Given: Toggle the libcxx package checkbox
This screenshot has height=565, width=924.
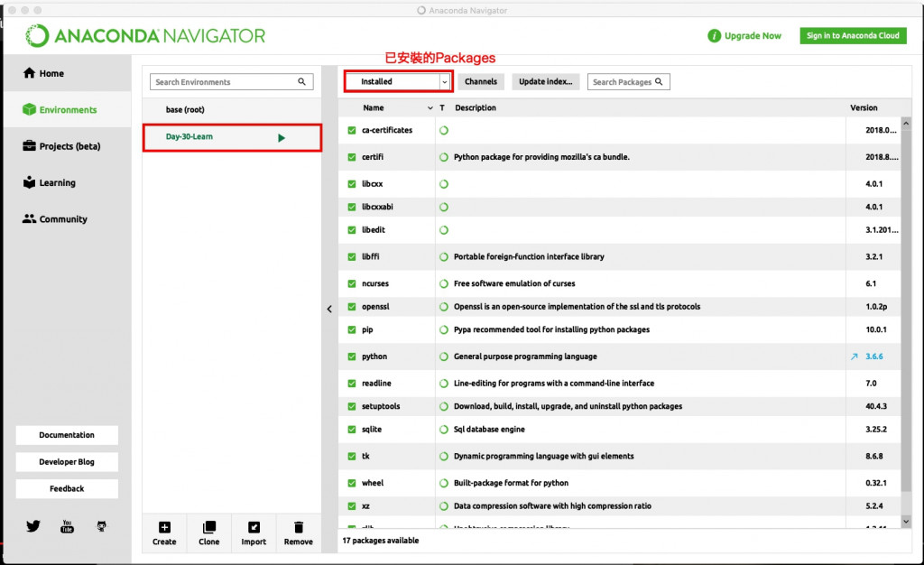Looking at the screenshot, I should (x=352, y=184).
